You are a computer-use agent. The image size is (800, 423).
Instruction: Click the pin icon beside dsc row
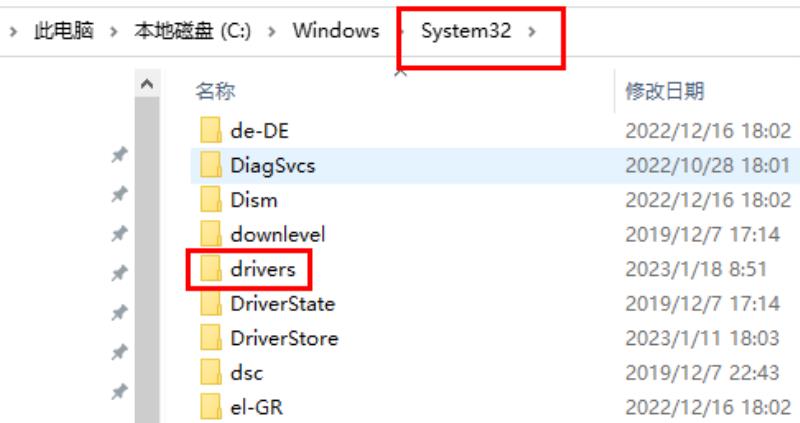119,392
